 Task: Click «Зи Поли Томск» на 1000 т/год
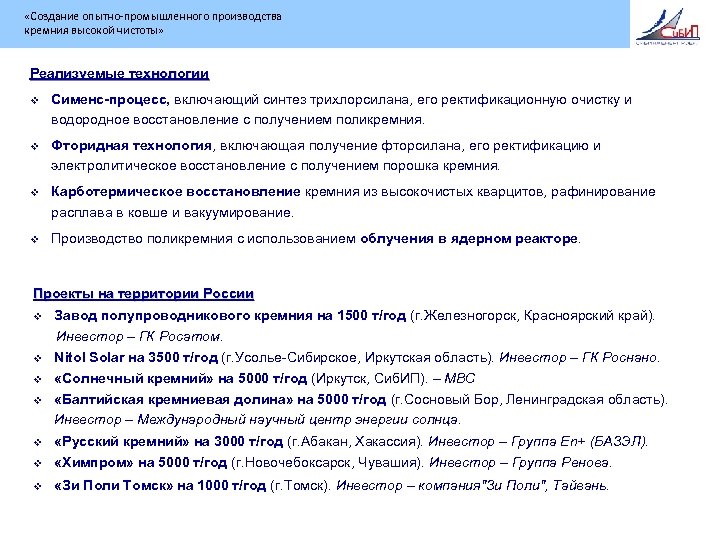tap(160, 485)
